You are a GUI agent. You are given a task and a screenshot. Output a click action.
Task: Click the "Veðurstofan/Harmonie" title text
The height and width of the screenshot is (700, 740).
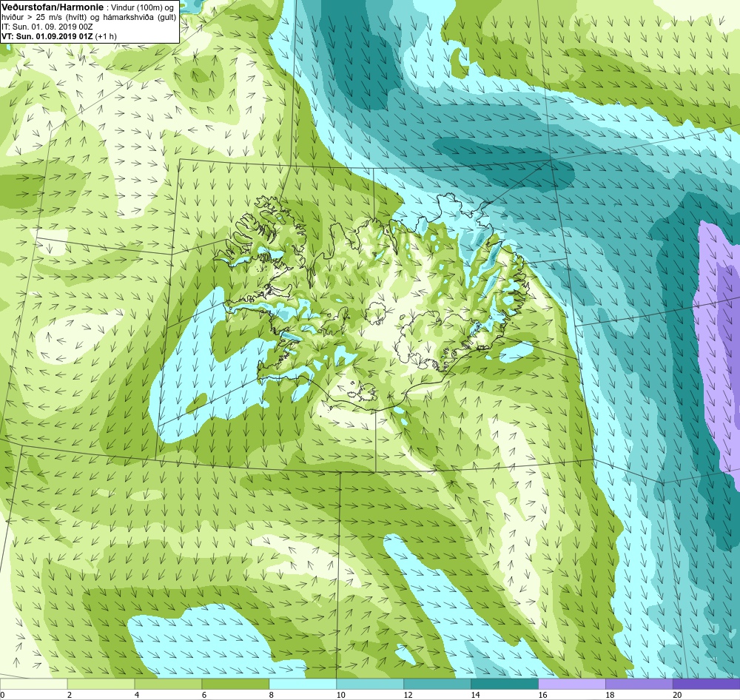point(53,7)
